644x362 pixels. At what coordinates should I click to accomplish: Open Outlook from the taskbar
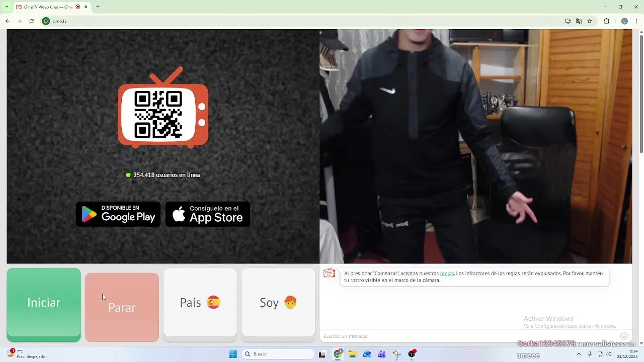pos(367,354)
